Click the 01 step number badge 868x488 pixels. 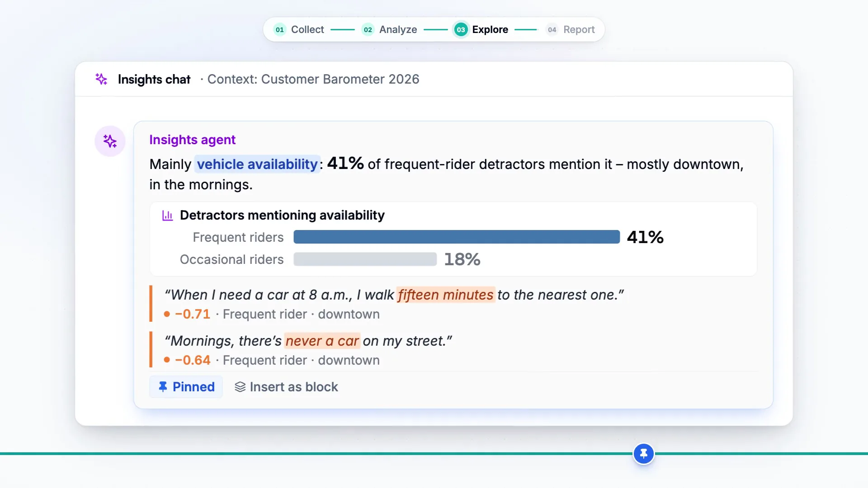(280, 30)
